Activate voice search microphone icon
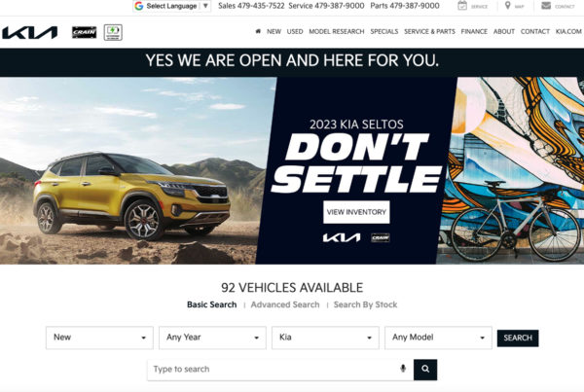This screenshot has height=392, width=584. point(403,369)
